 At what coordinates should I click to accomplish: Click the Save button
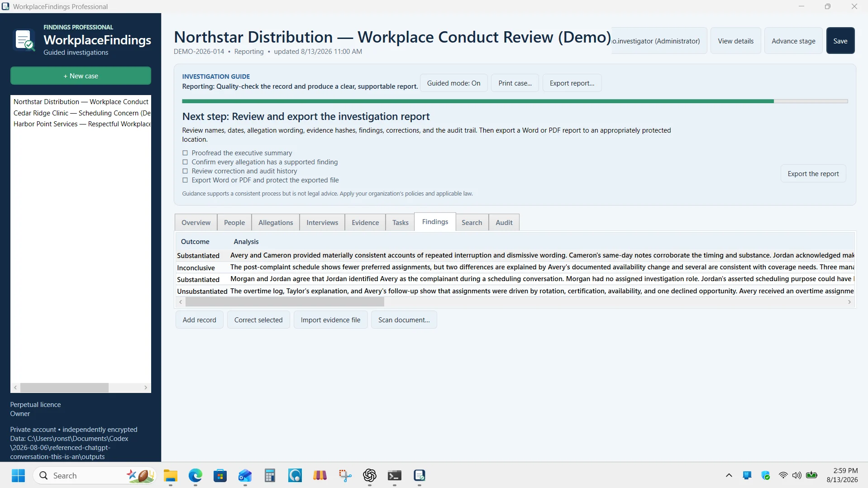click(840, 41)
